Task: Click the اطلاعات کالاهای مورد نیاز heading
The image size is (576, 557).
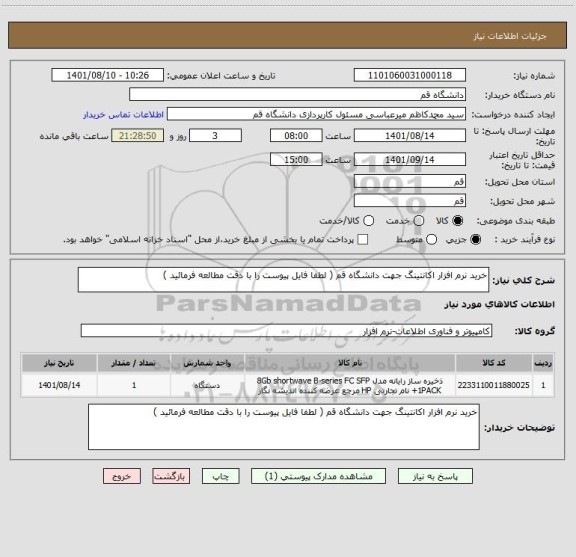Action: (x=500, y=304)
